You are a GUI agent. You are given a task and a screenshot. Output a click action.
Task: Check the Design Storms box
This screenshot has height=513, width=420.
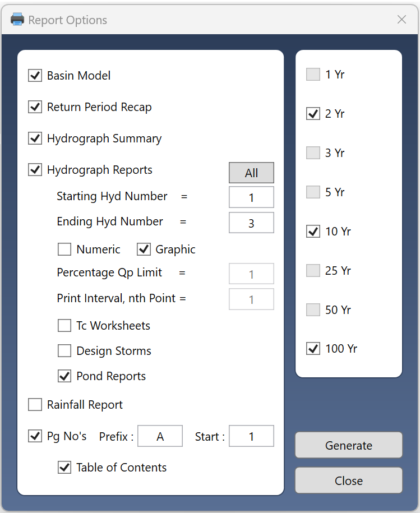pos(64,351)
